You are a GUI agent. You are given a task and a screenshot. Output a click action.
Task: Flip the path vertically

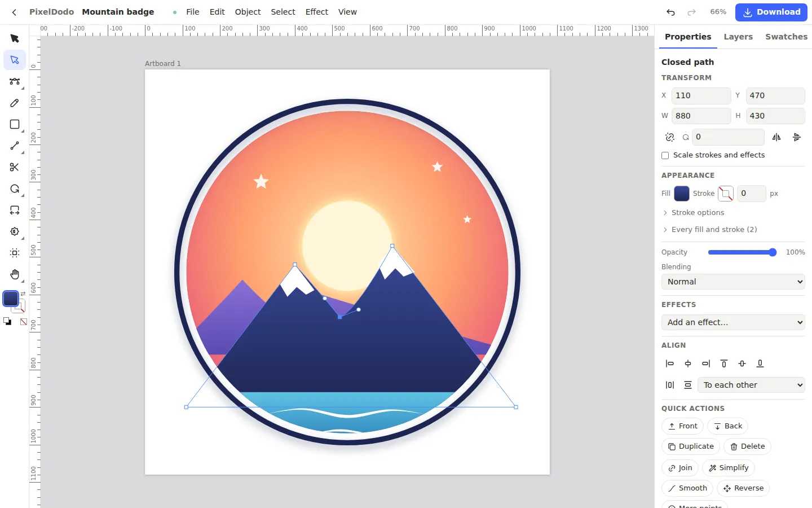(797, 137)
